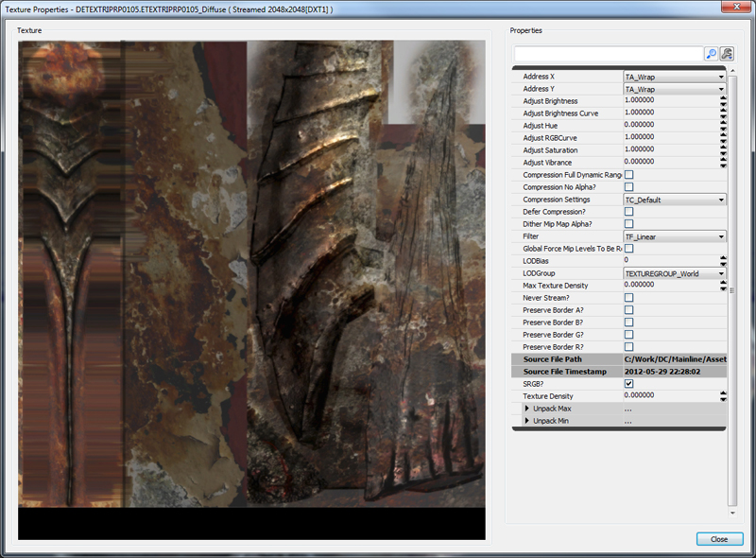The height and width of the screenshot is (558, 756).
Task: Click the timestamp value 2012-05-29 22:28:02
Action: pyautogui.click(x=662, y=372)
